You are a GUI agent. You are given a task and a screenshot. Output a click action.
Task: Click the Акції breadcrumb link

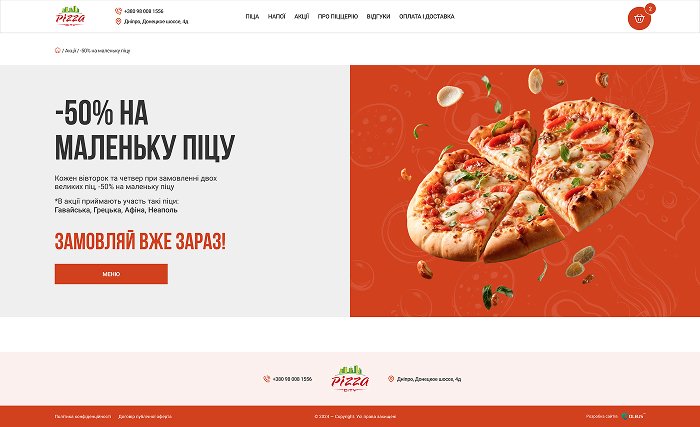[71, 51]
